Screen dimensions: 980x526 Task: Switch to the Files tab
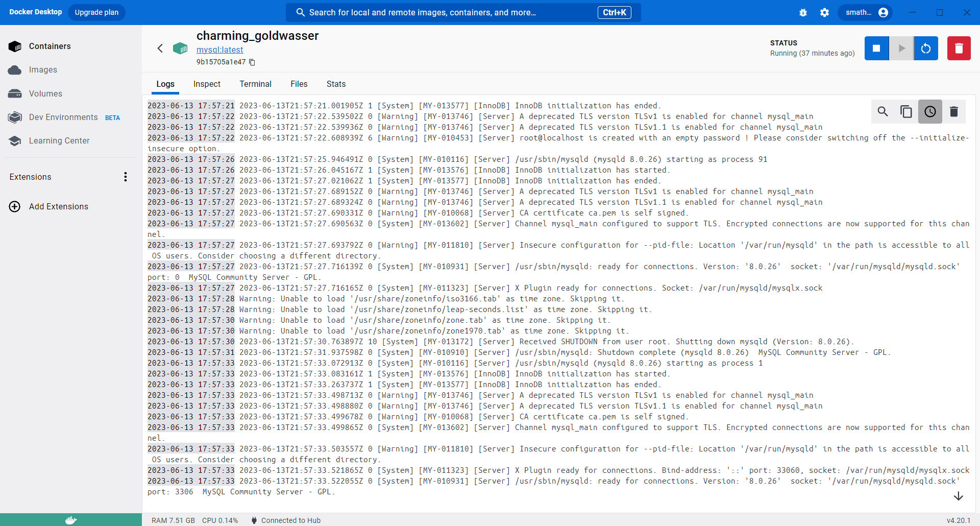click(299, 84)
